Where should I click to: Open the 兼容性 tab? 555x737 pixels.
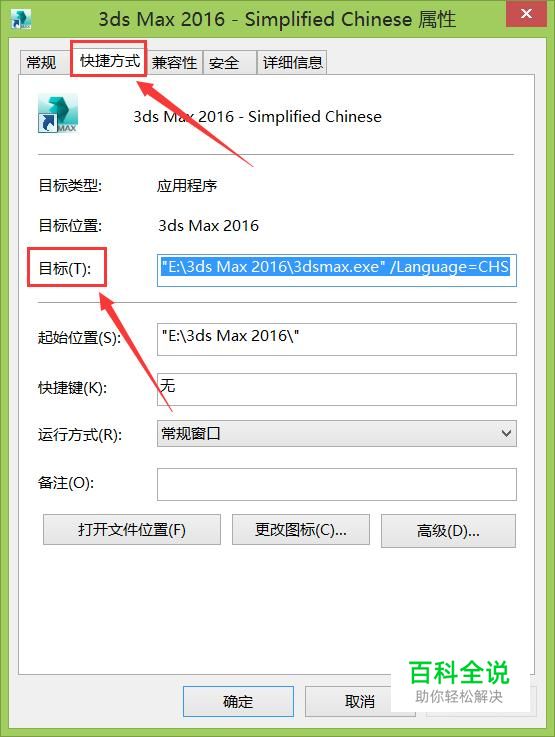point(174,63)
